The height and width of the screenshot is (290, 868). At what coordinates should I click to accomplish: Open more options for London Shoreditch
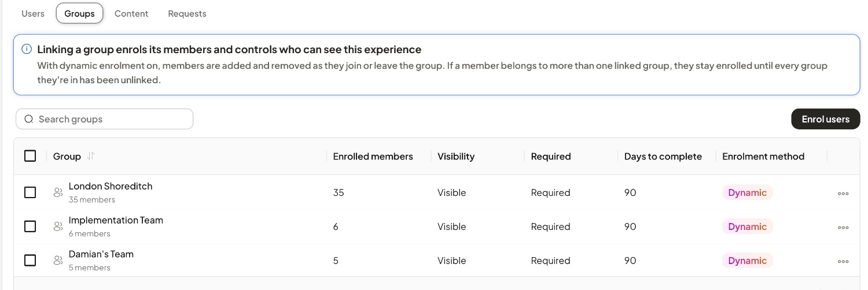point(843,194)
